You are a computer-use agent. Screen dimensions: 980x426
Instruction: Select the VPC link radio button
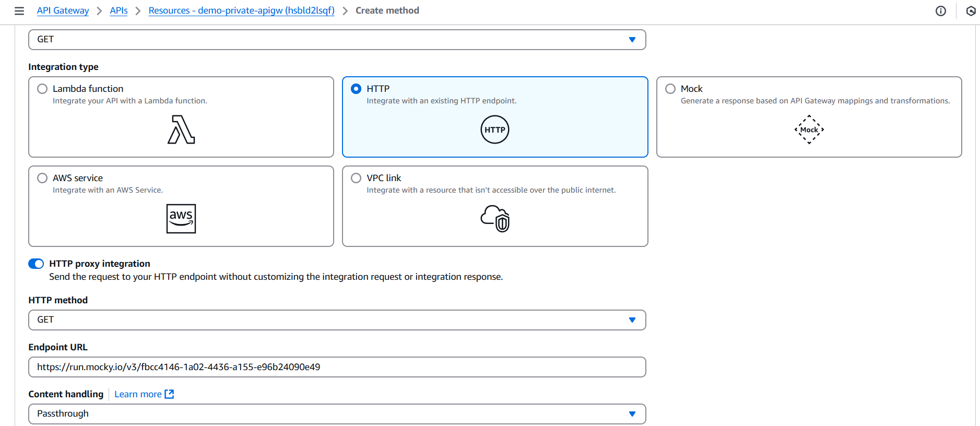[356, 178]
